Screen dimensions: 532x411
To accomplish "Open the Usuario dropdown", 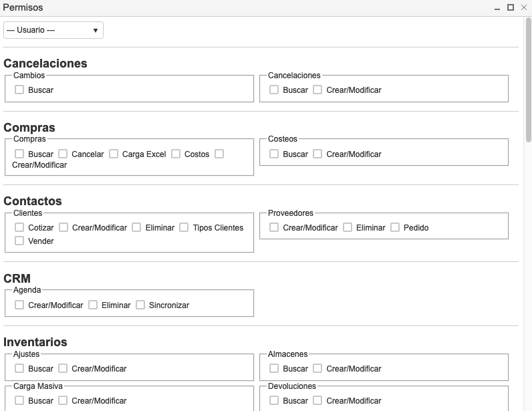I will 53,30.
